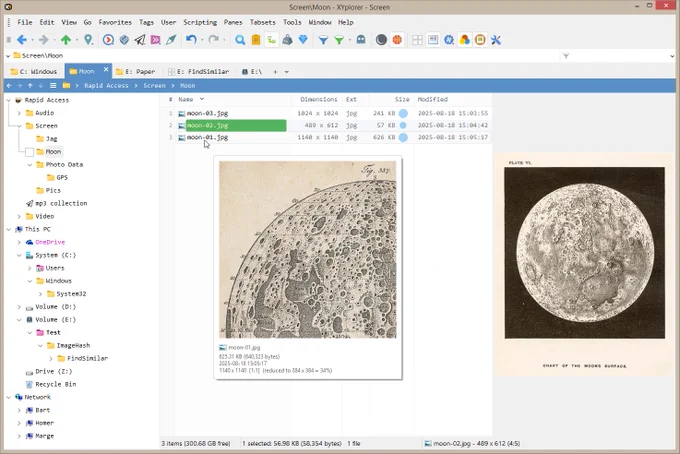Expand the FindSimilar folder node
This screenshot has width=680, height=454.
pos(51,359)
